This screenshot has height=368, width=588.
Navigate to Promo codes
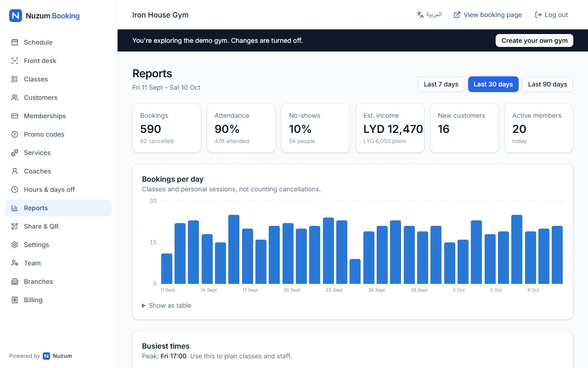click(58, 134)
